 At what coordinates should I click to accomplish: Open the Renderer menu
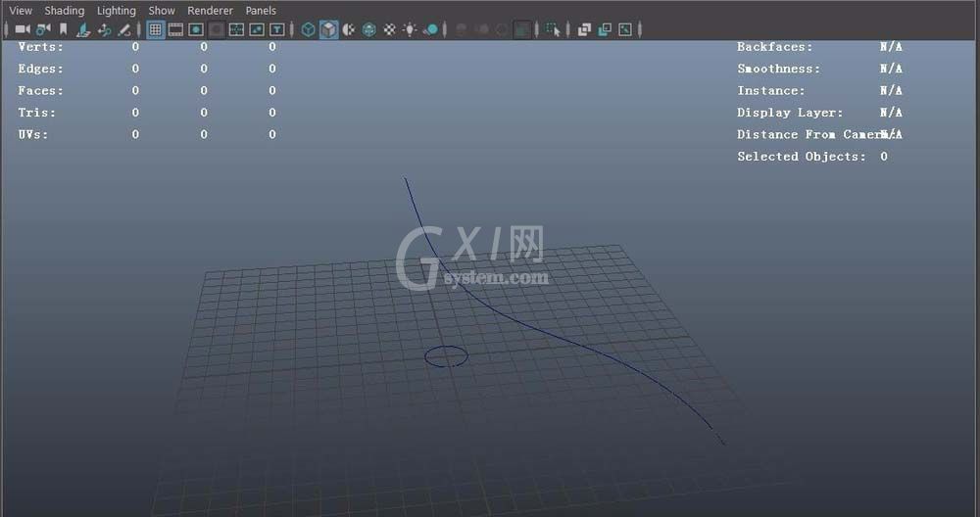point(210,11)
